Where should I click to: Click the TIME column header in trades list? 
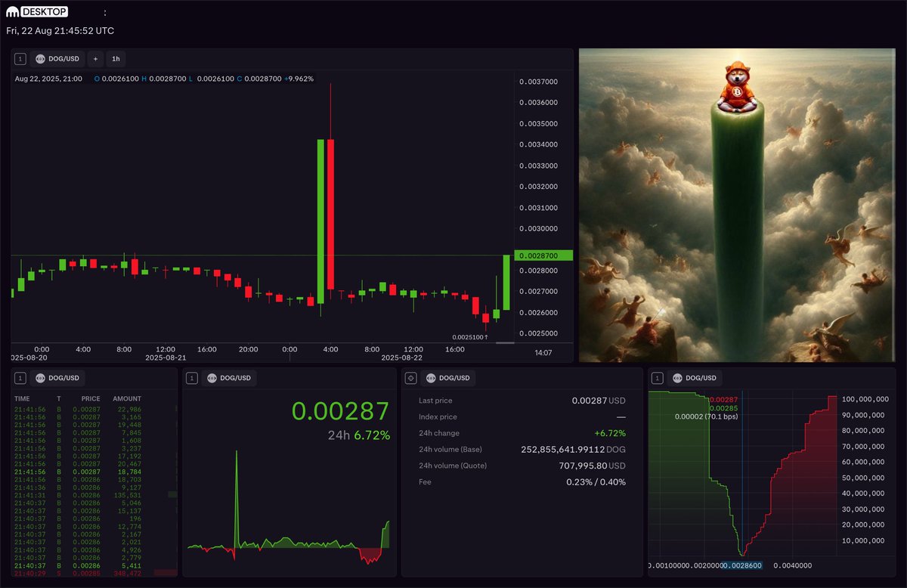pos(23,398)
